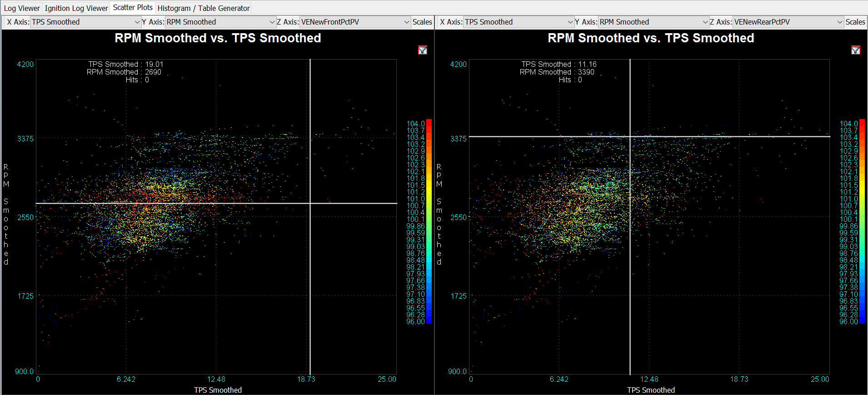868x395 pixels.
Task: Click the right plot color gradient bar
Action: click(862, 221)
